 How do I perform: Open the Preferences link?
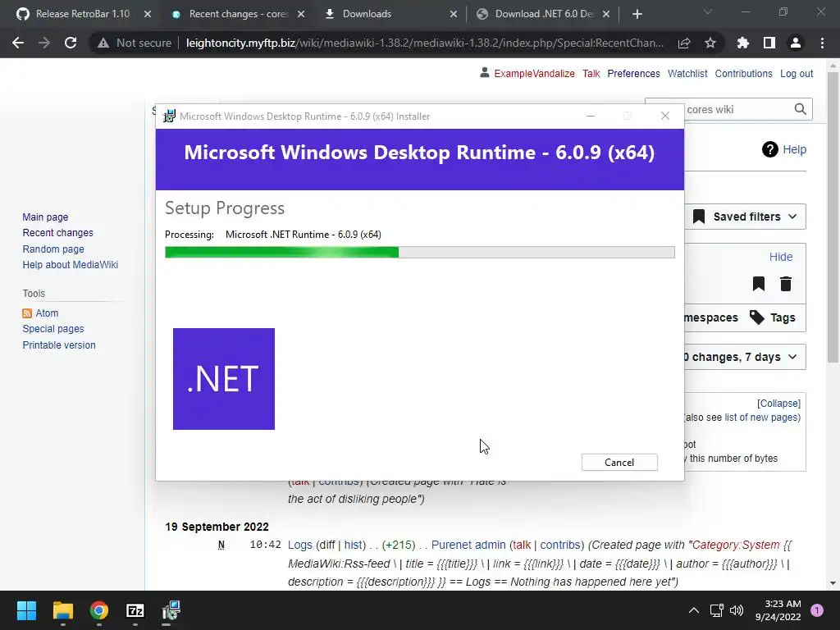pos(633,73)
